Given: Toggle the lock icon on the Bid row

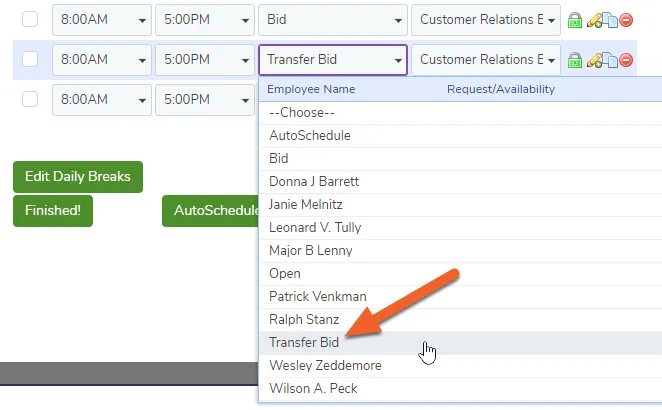Looking at the screenshot, I should tap(575, 20).
